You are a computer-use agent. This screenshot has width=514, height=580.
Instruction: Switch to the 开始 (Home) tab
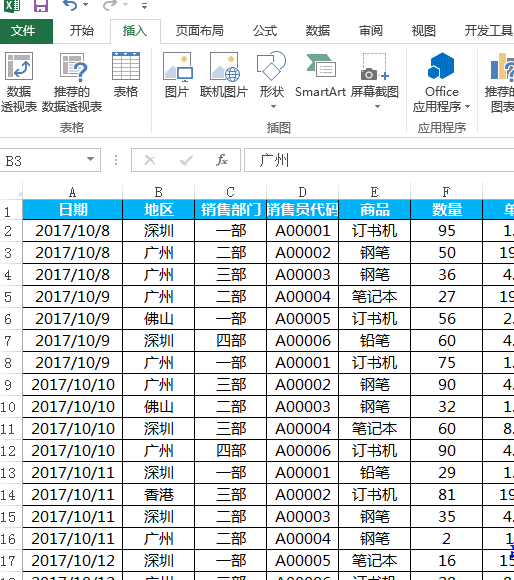tap(82, 31)
